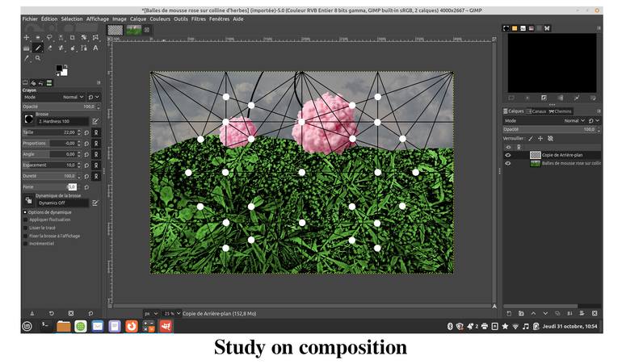The image size is (622, 364).
Task: Lock the alpha channel (checker icon)
Action: [x=550, y=138]
